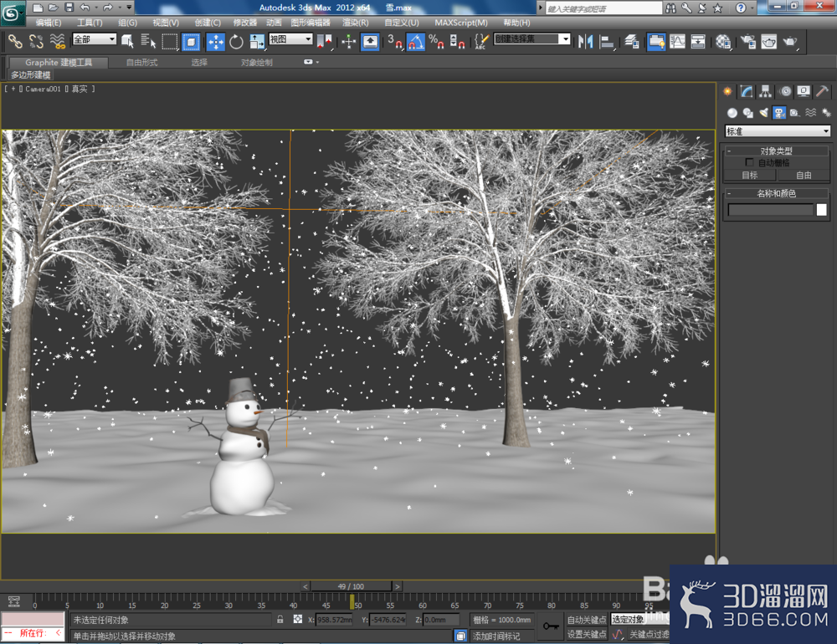Viewport: 837px width, 644px height.
Task: Click the Render Production teapot icon
Action: [x=790, y=42]
